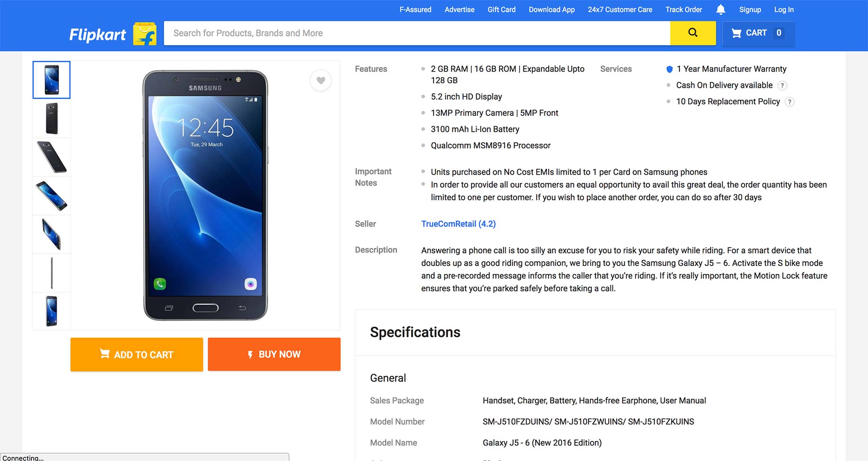Open TrueComRetail seller page

[458, 224]
